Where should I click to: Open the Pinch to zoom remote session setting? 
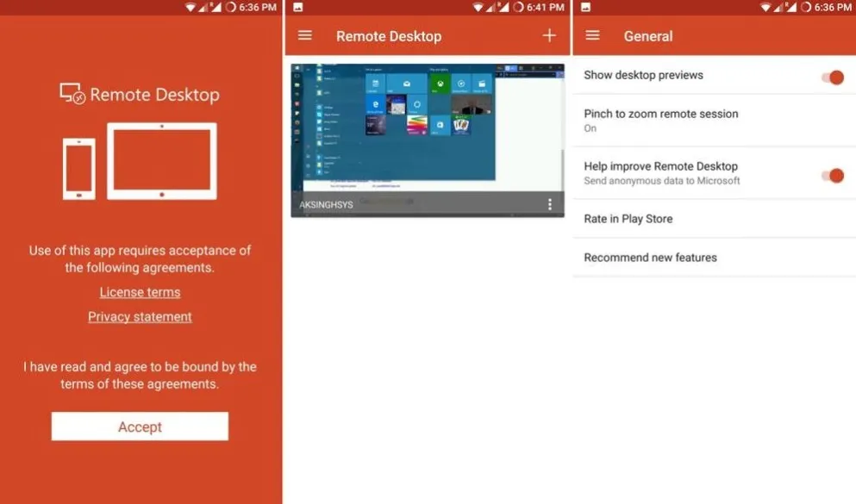(x=714, y=120)
